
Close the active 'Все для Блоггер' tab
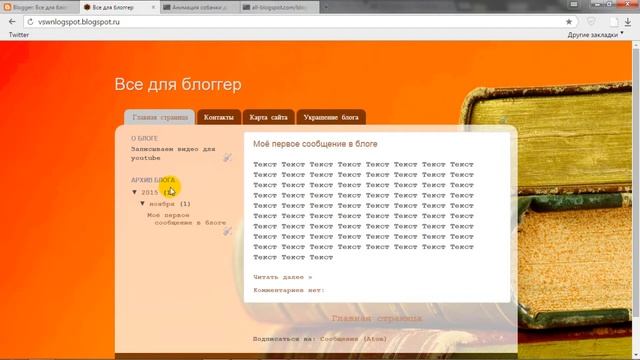153,7
